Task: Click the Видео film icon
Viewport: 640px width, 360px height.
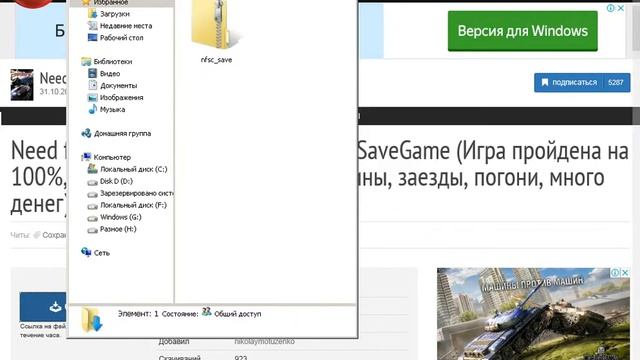Action: [92, 73]
